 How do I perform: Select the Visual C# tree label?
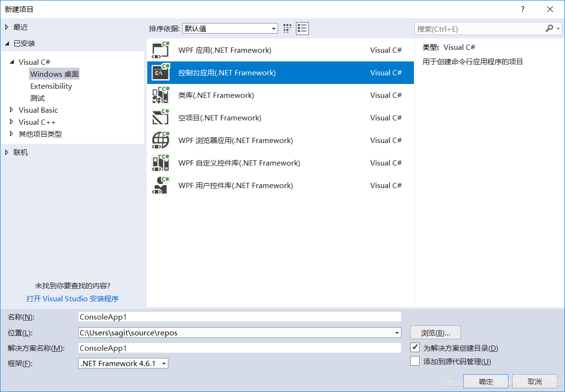coord(35,62)
